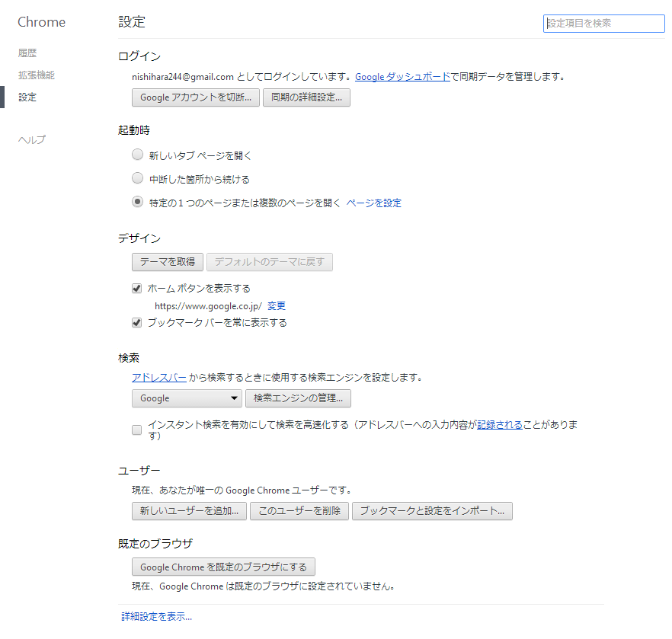672x639 pixels.
Task: Uncheck ホーム ボタンを表示する checkbox
Action: click(137, 288)
